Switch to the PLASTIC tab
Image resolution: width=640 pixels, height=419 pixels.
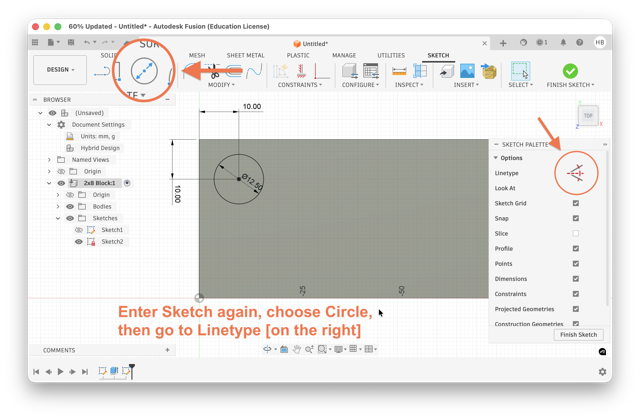click(x=298, y=55)
